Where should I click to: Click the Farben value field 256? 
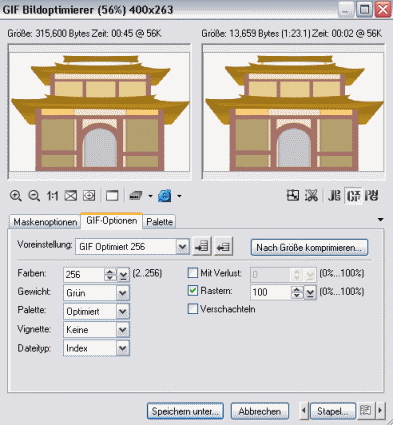[83, 275]
